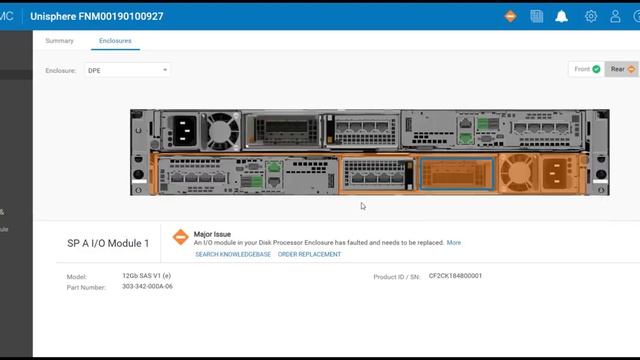Select the upper-left grey cooling fan
Viewport: 640px width, 360px height.
pos(222,132)
